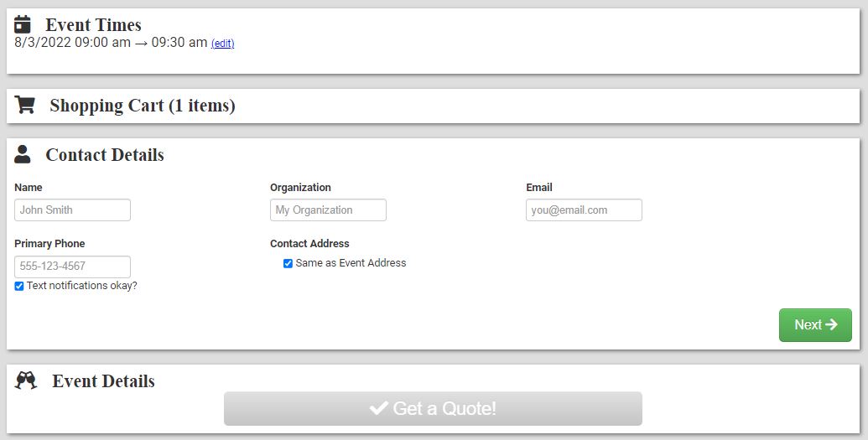Click the shopping cart icon
Screen dimensions: 868x440
(25, 105)
